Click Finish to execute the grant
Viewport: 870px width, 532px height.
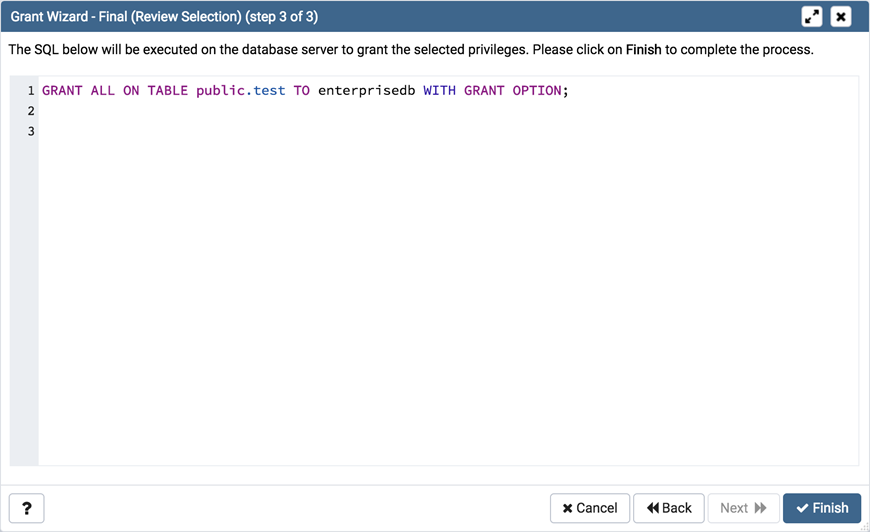click(822, 508)
